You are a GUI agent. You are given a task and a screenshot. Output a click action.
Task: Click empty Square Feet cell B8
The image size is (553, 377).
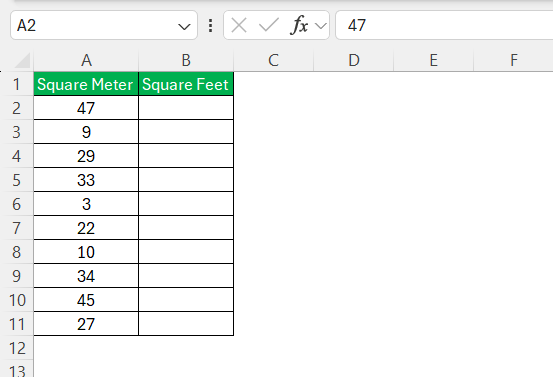(186, 252)
